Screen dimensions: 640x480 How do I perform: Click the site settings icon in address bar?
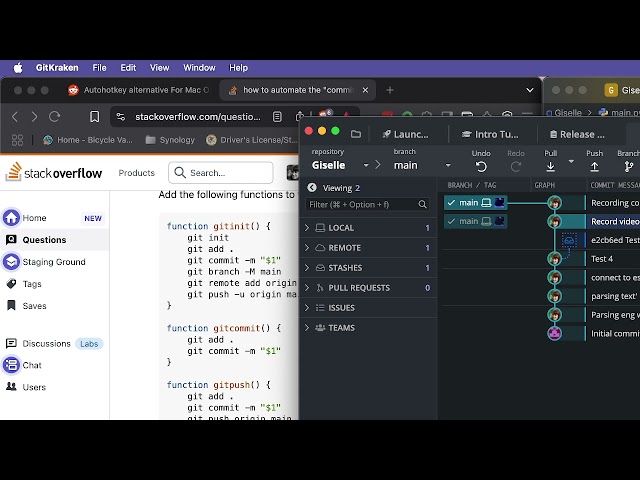(x=121, y=117)
